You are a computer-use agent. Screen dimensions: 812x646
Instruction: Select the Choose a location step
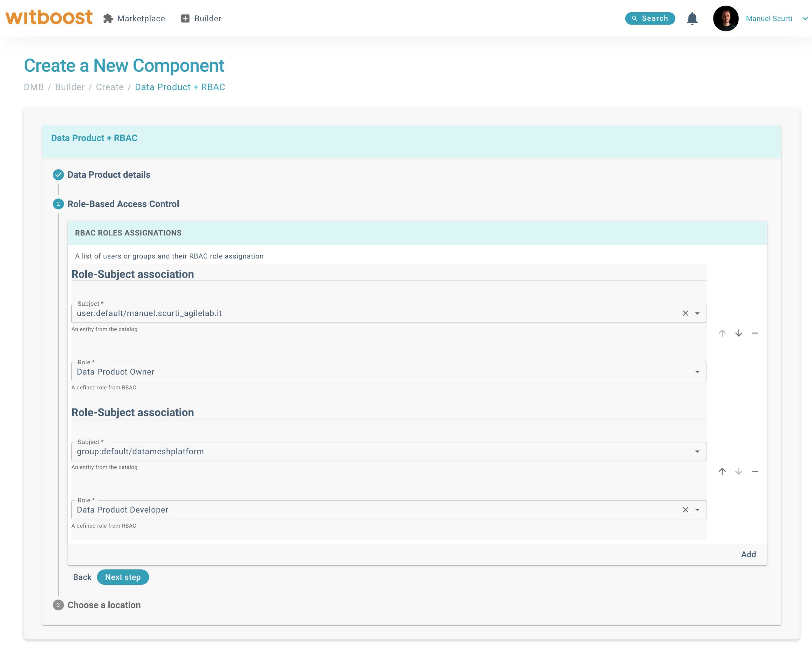point(104,605)
